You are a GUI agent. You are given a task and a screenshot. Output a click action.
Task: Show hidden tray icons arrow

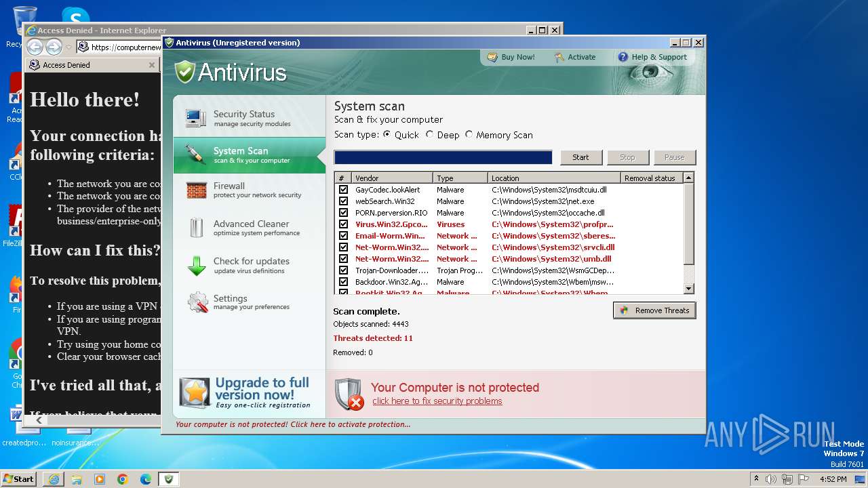[757, 479]
